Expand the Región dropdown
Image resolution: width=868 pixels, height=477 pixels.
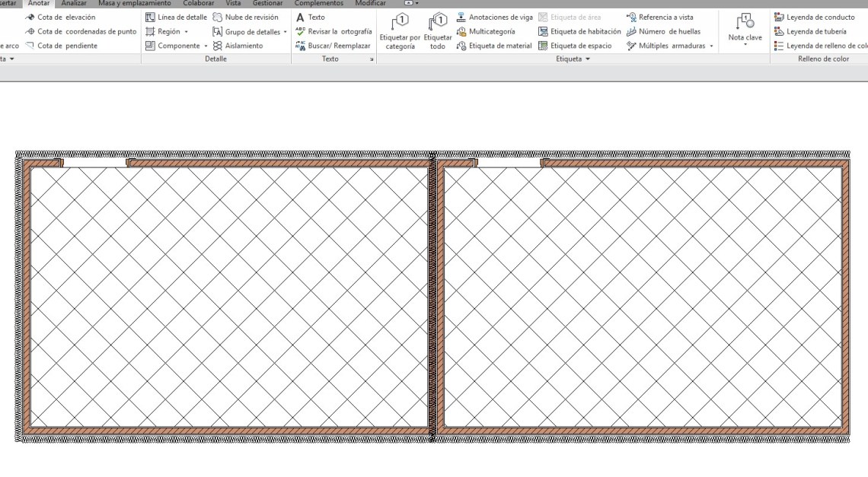[186, 32]
